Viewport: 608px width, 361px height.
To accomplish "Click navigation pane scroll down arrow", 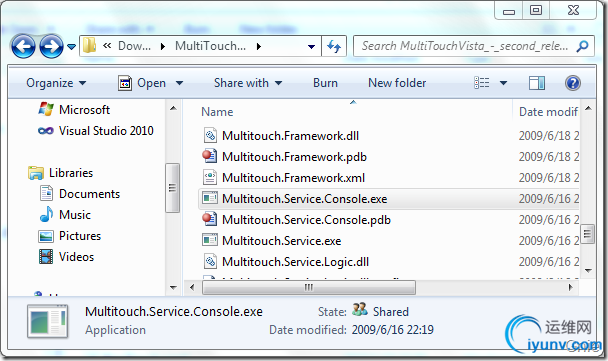I will [x=173, y=288].
